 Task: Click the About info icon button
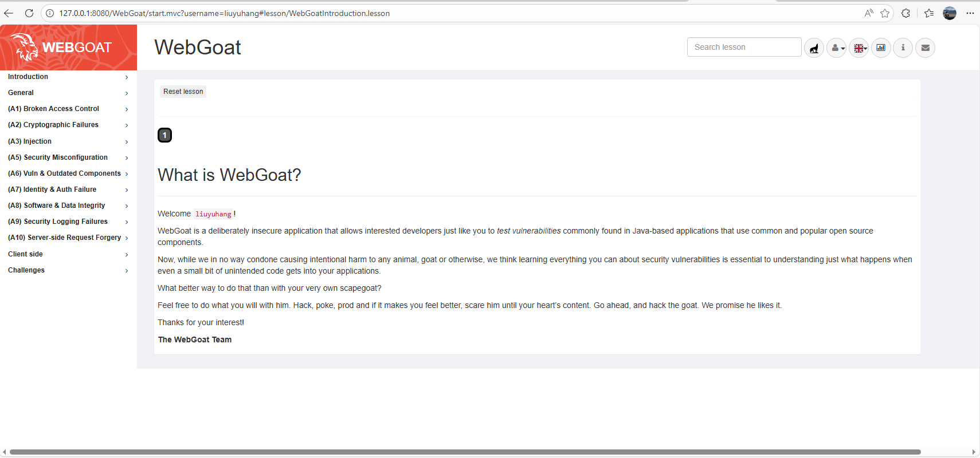pos(903,48)
